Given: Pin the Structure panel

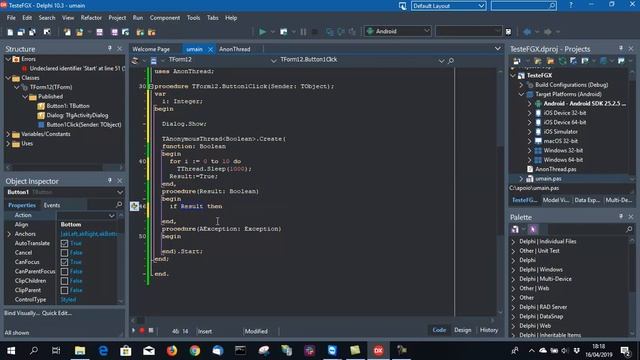Looking at the screenshot, I should click(109, 48).
